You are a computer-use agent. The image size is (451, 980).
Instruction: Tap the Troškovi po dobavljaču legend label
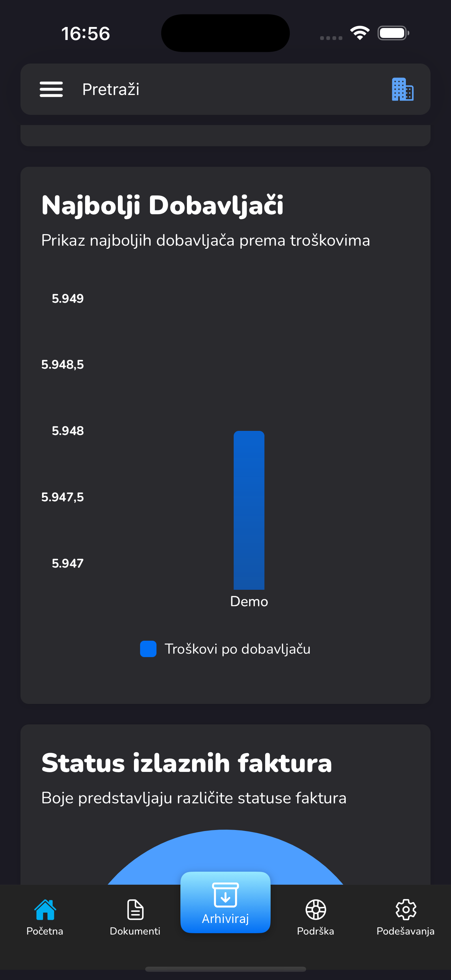(237, 649)
